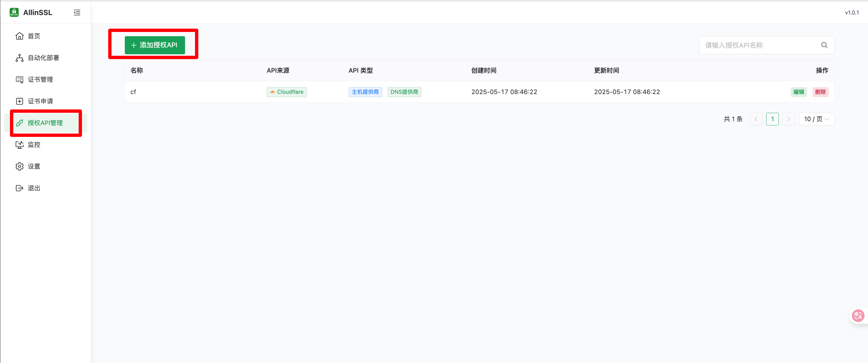Click 编辑 for the cf entry

pyautogui.click(x=799, y=92)
